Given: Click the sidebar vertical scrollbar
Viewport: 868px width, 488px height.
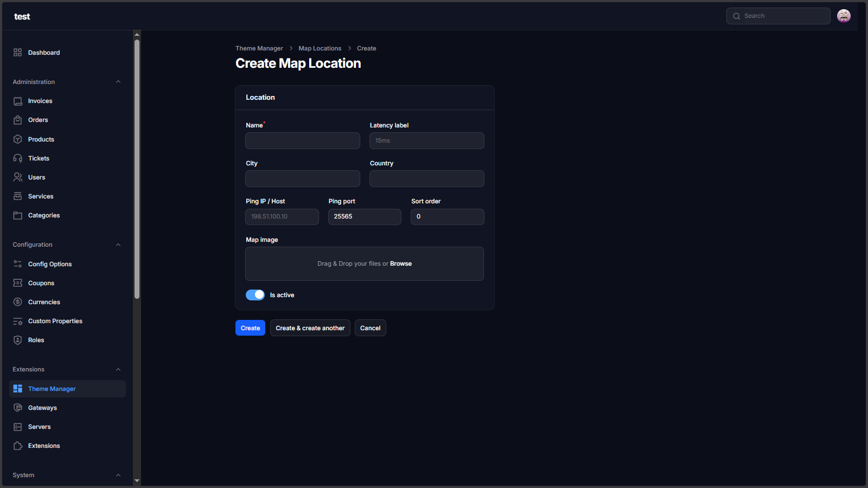Looking at the screenshot, I should point(137,168).
